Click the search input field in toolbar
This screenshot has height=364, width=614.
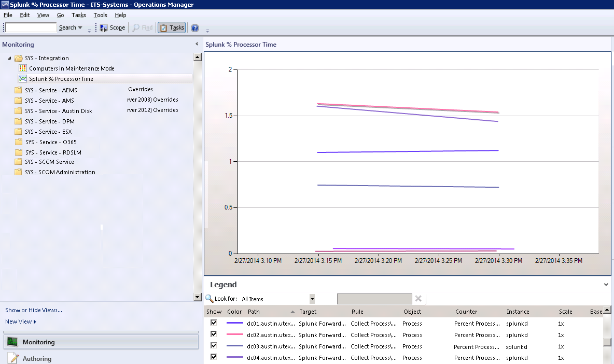[x=31, y=27]
